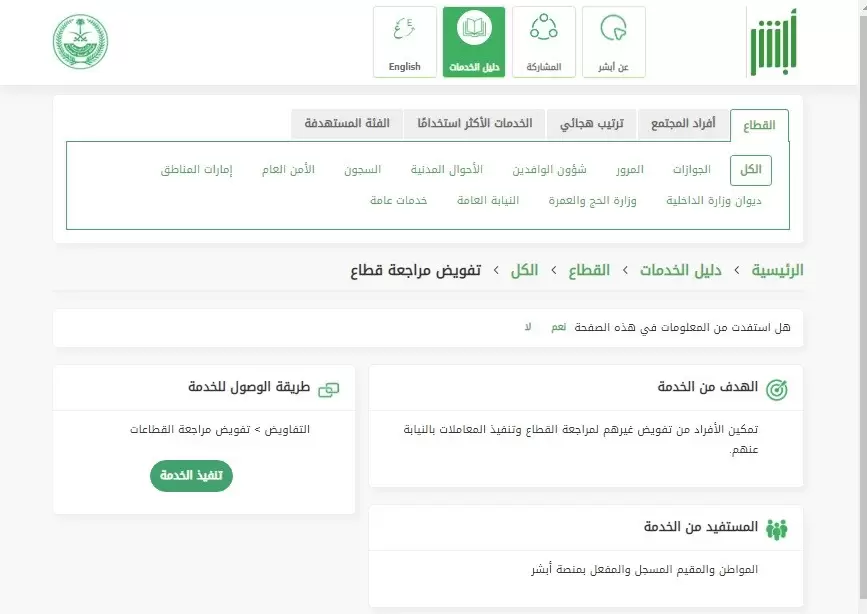Filter services by الأمن العام

288,170
